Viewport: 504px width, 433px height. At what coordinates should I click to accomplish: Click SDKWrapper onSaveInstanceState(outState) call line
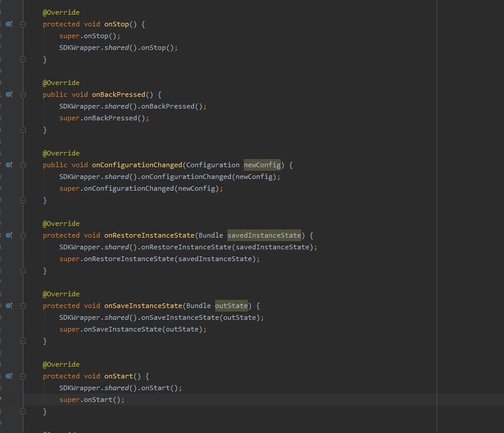pyautogui.click(x=162, y=318)
